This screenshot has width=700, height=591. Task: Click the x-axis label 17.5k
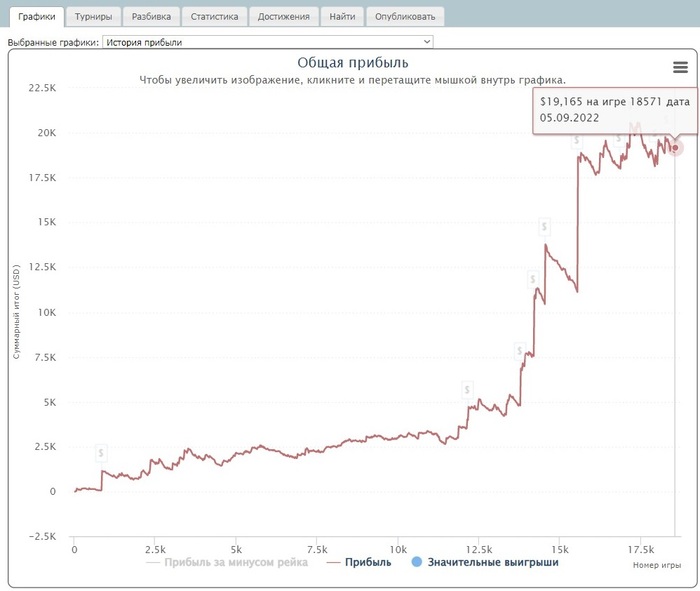[641, 549]
